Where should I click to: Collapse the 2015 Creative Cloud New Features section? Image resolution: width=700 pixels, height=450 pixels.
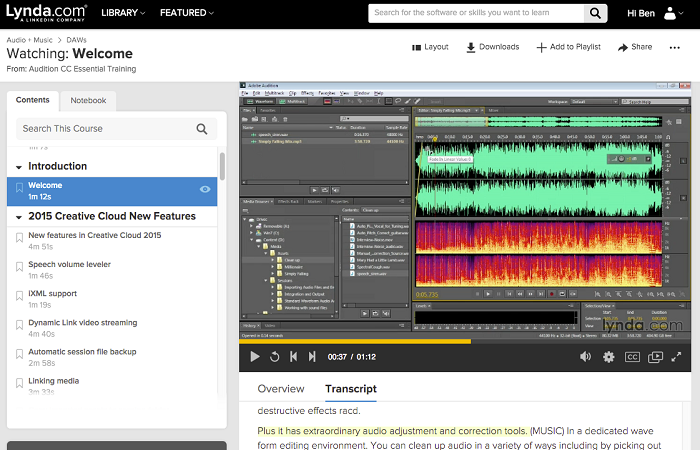tap(18, 216)
